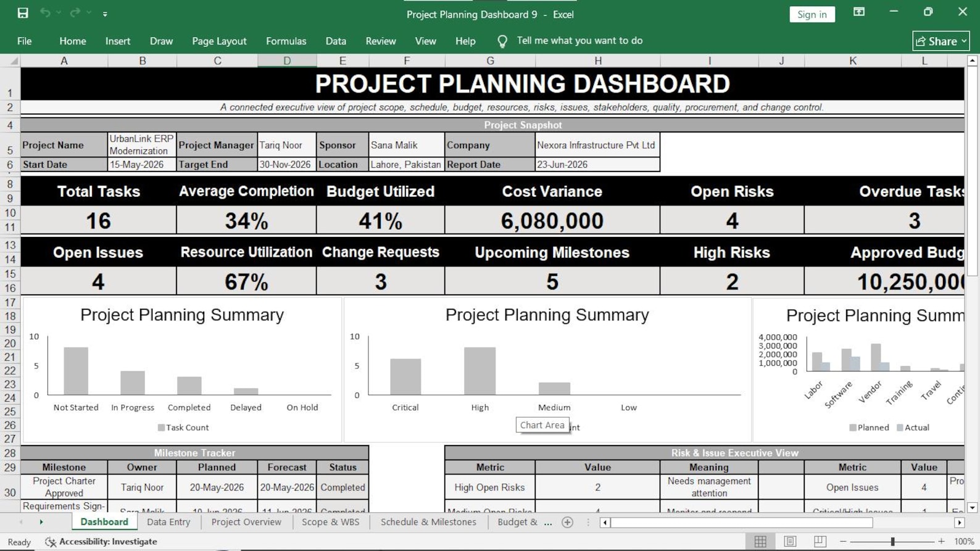The height and width of the screenshot is (551, 980).
Task: Click the zoom in plus icon
Action: (x=941, y=542)
